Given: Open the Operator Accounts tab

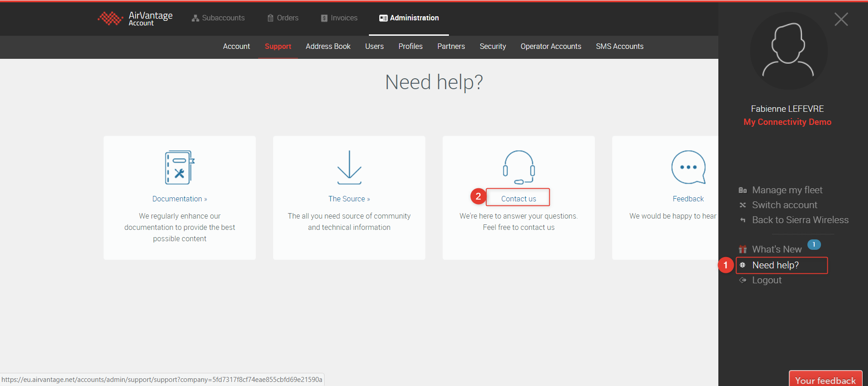Looking at the screenshot, I should point(551,47).
